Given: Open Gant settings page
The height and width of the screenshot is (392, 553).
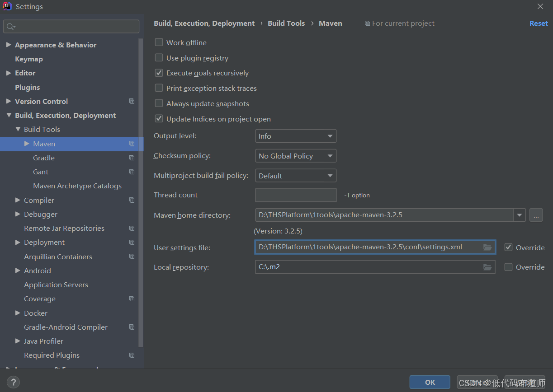Looking at the screenshot, I should (x=41, y=172).
